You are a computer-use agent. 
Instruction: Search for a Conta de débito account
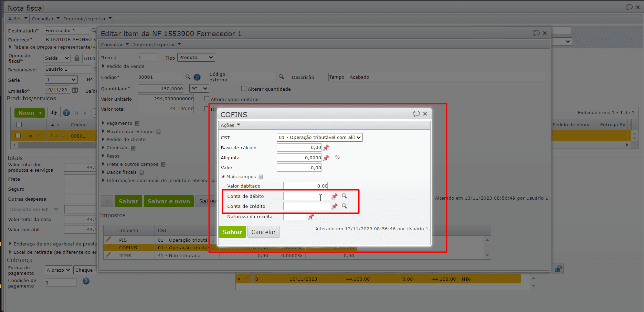(344, 196)
